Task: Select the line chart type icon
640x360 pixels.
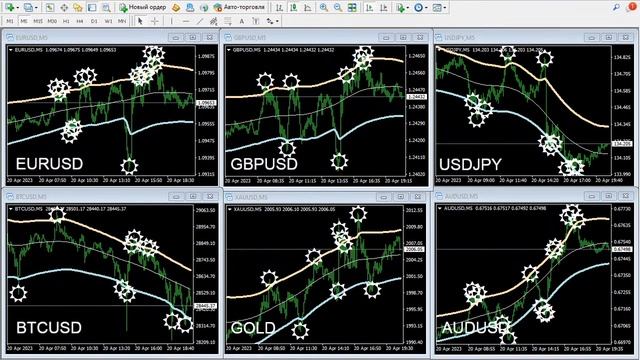Action: (307, 7)
